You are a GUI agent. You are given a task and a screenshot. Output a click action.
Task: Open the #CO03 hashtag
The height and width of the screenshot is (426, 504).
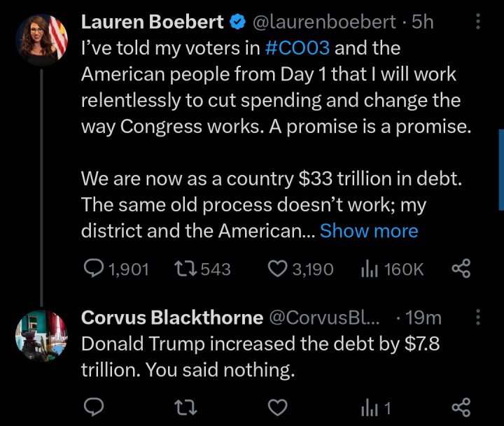click(x=299, y=49)
